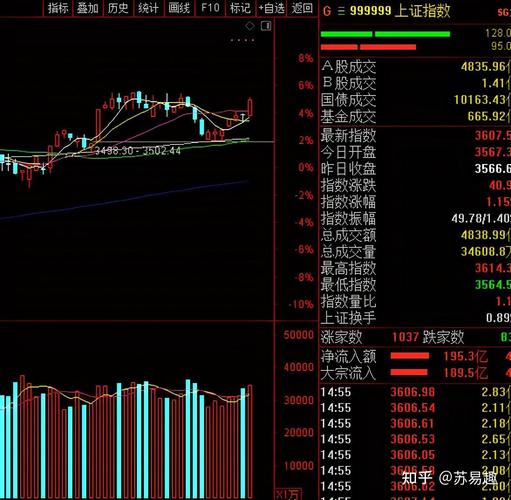The height and width of the screenshot is (500, 511).
Task: Toggle the side panel square icon
Action: click(266, 26)
